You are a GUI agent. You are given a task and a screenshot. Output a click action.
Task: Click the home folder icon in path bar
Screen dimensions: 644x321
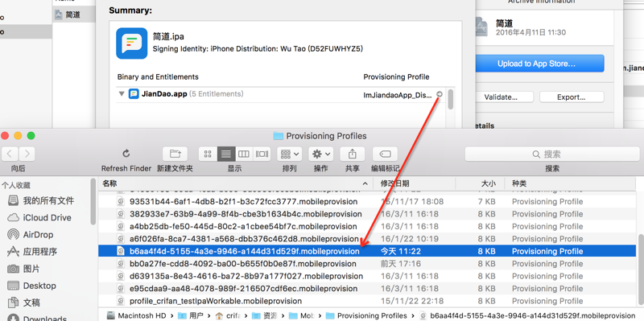tap(219, 315)
